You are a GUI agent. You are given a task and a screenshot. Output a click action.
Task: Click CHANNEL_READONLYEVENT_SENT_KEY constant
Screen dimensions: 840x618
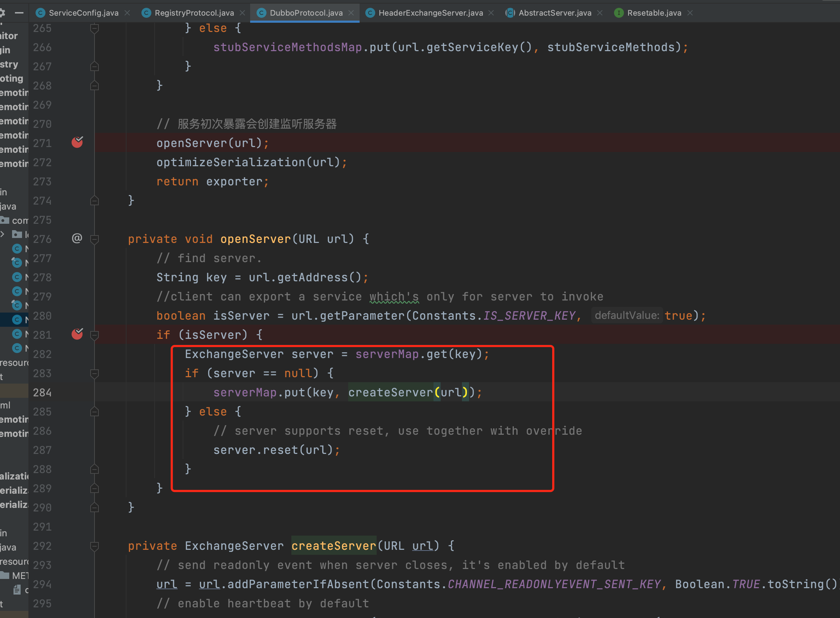(x=554, y=584)
